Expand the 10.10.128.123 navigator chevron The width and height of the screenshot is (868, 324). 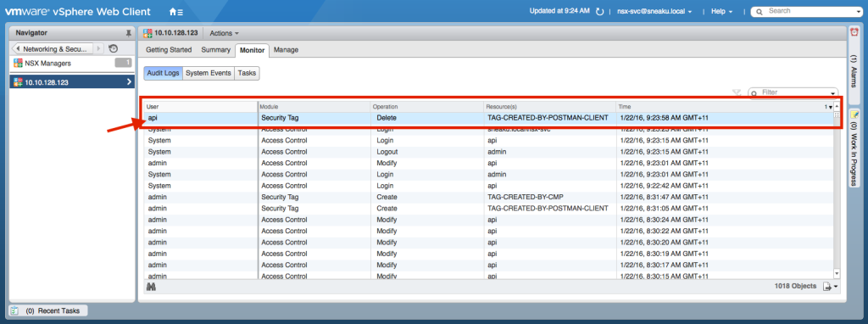point(129,82)
